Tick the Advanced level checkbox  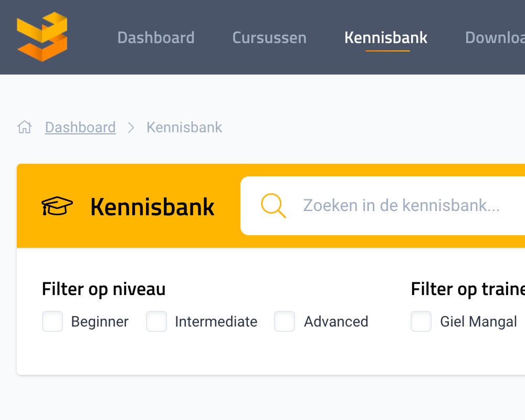tap(285, 321)
